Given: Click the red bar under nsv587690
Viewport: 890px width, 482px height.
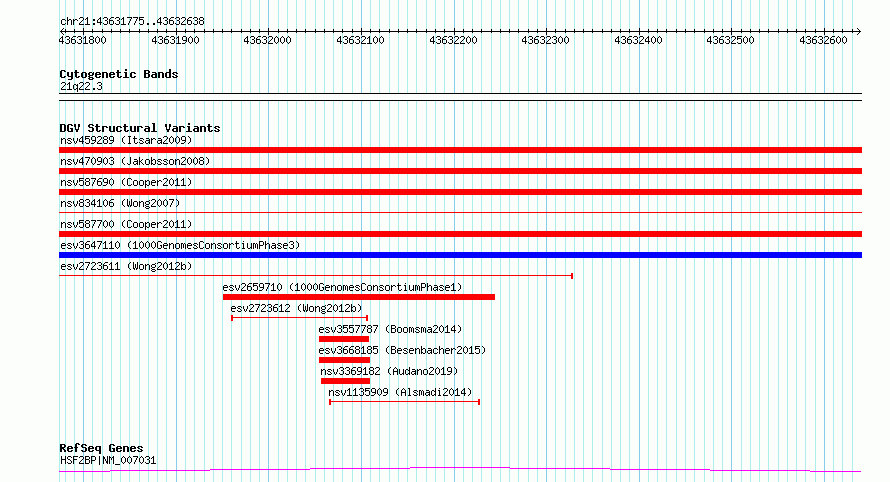Looking at the screenshot, I should (460, 192).
